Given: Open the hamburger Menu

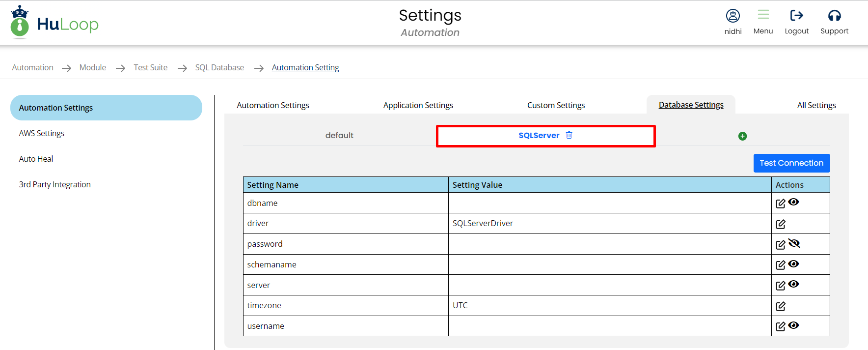Looking at the screenshot, I should (763, 15).
